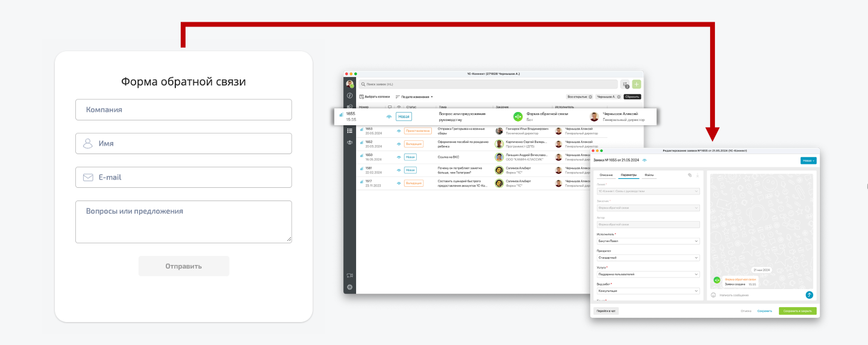Viewport: 868px width, 345px height.
Task: Click the 'Отправить' button on feedback form
Action: tap(184, 266)
